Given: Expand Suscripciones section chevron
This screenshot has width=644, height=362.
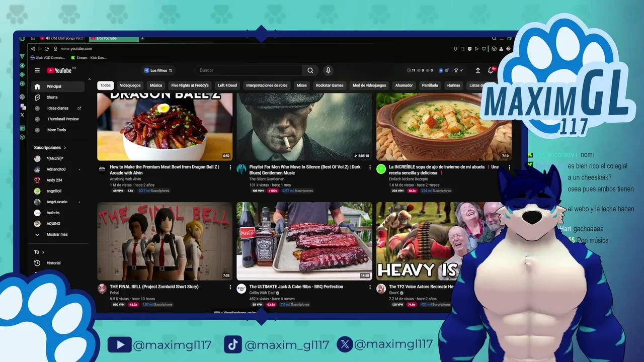Looking at the screenshot, I should [x=65, y=148].
